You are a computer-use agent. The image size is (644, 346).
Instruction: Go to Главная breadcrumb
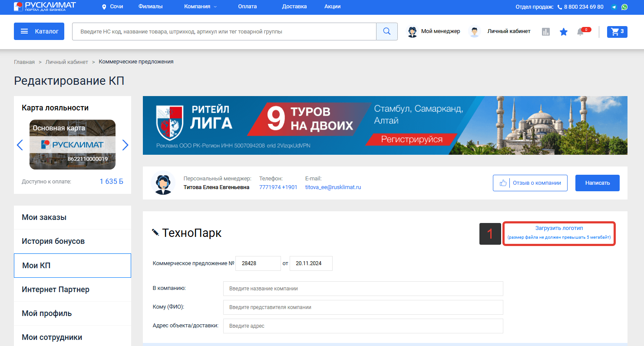click(24, 62)
